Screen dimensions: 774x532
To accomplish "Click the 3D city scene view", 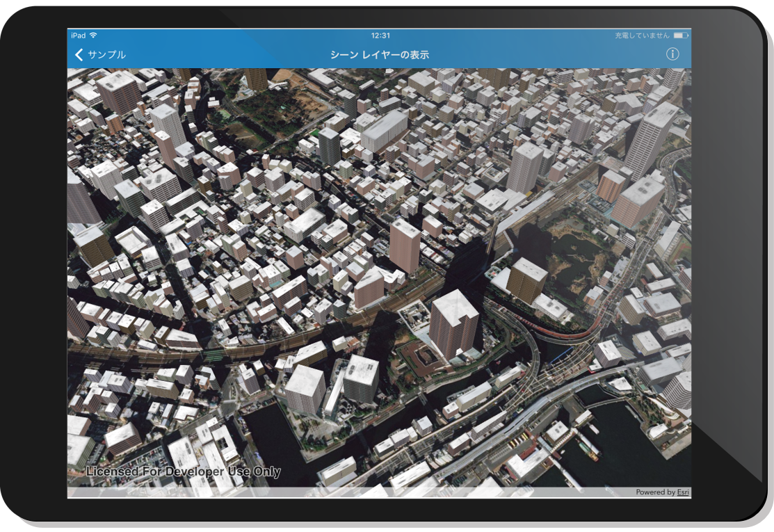I will [x=379, y=283].
